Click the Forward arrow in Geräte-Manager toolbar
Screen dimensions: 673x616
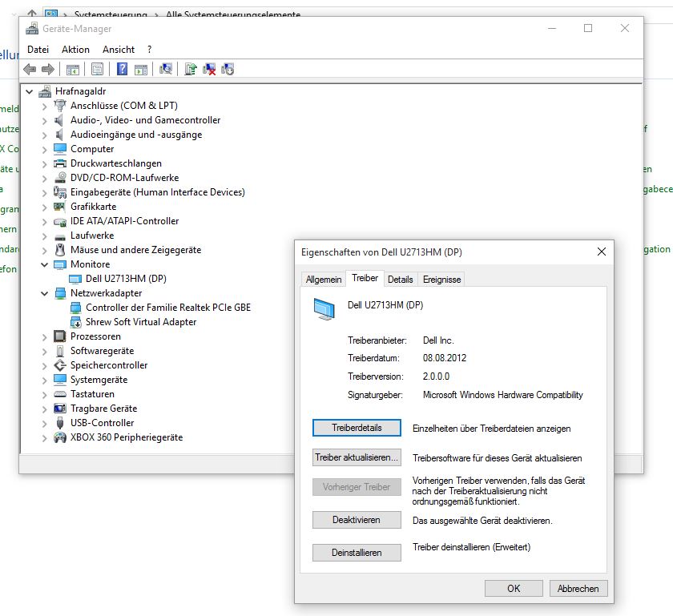[47, 69]
